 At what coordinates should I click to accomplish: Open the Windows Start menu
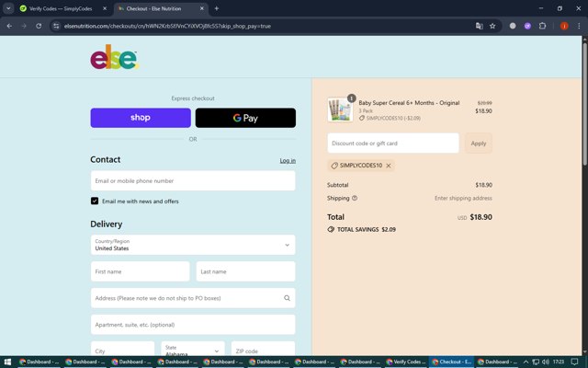pyautogui.click(x=7, y=362)
